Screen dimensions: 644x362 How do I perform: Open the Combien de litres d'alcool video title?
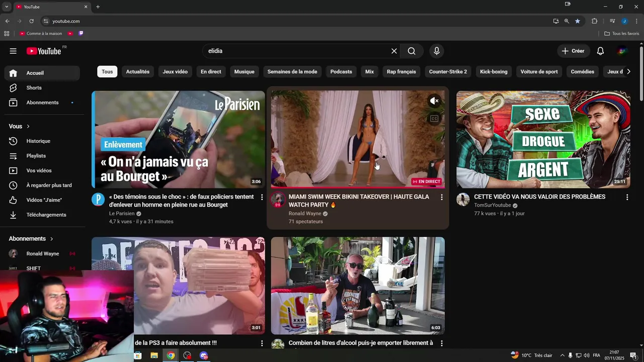point(361,343)
